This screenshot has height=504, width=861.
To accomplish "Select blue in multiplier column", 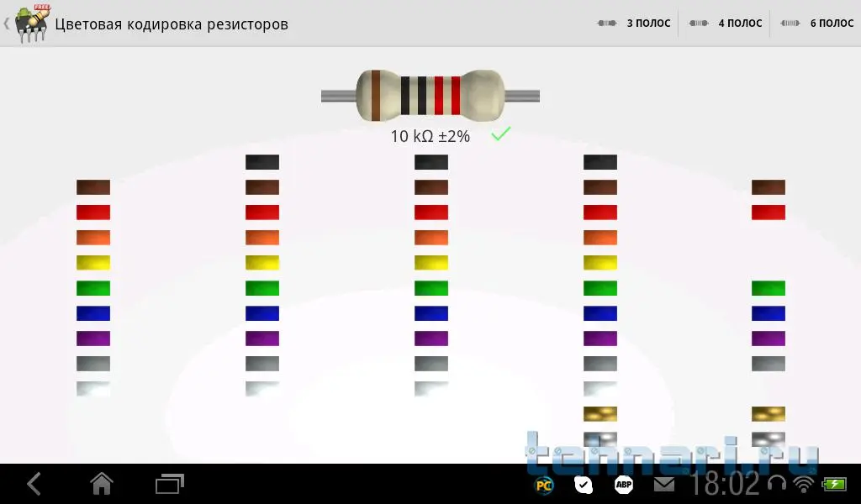I will 600,313.
